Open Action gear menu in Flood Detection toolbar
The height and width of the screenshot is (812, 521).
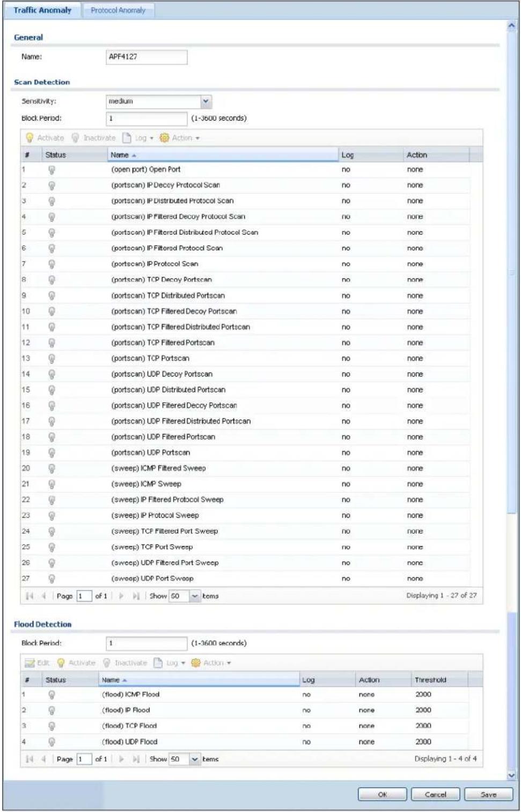(211, 663)
